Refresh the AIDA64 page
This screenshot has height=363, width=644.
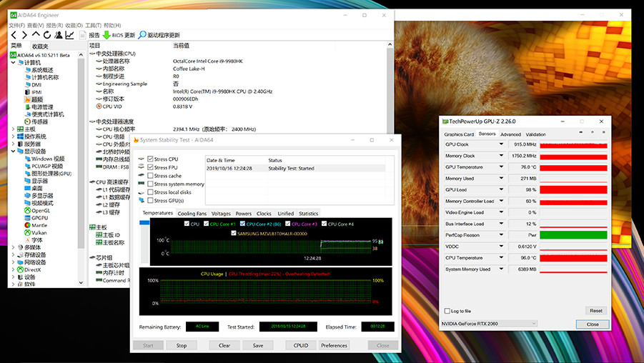[47, 35]
